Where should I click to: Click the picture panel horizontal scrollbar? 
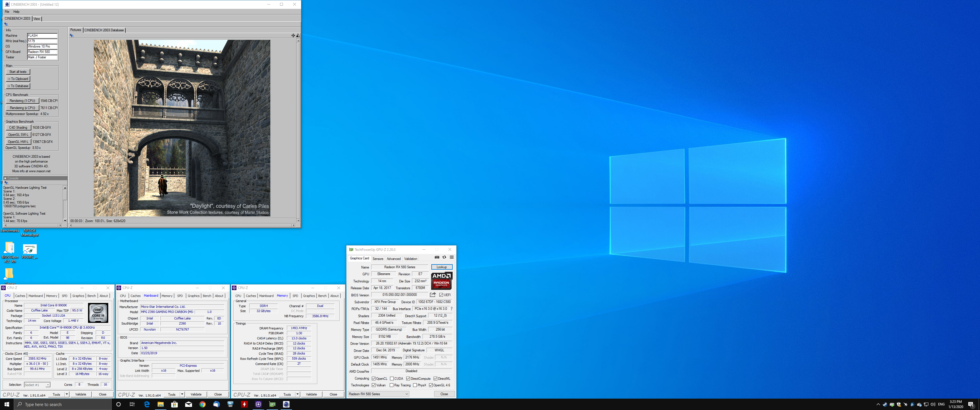182,225
